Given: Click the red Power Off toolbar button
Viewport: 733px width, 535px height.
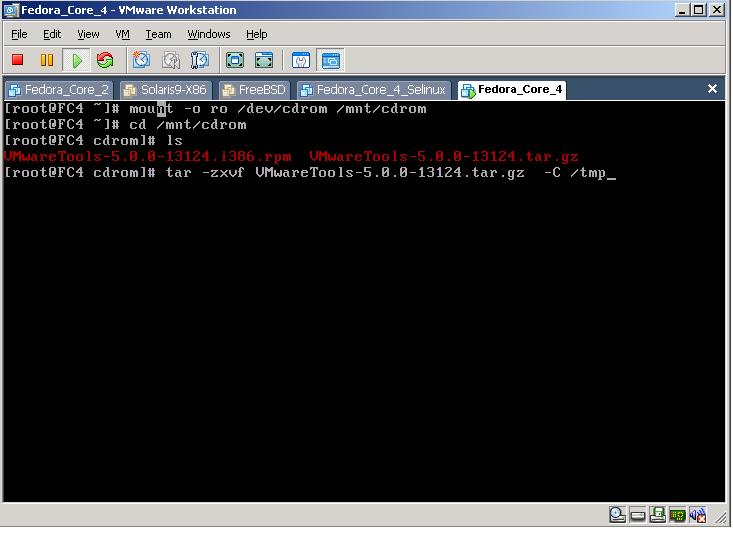Looking at the screenshot, I should 18,60.
